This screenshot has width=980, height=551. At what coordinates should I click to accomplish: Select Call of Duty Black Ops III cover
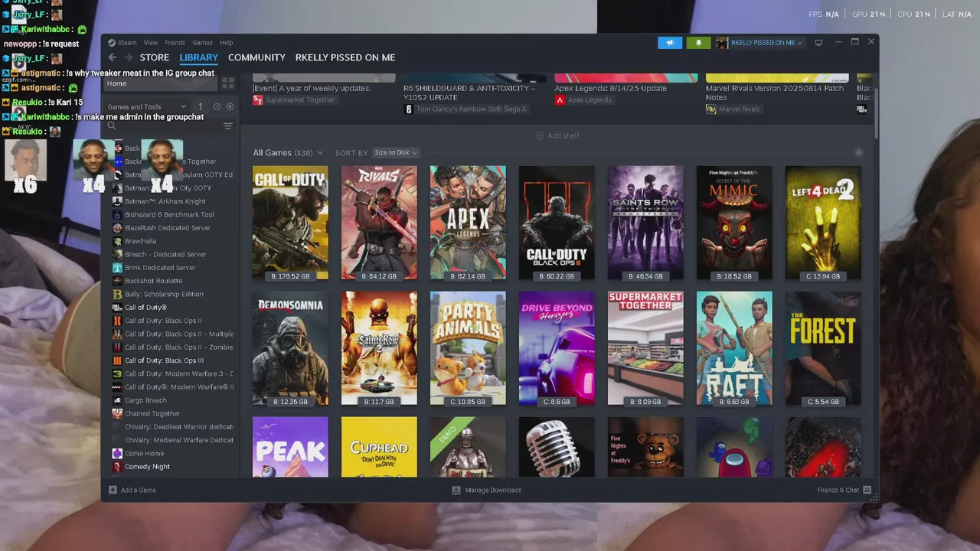click(x=557, y=223)
